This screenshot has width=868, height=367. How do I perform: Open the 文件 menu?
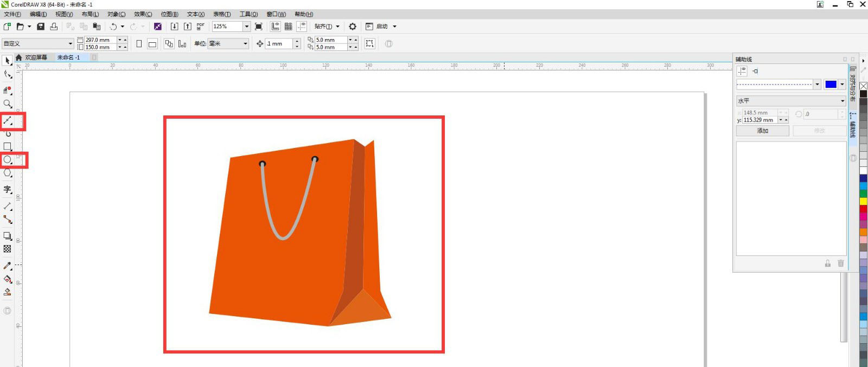click(x=12, y=14)
